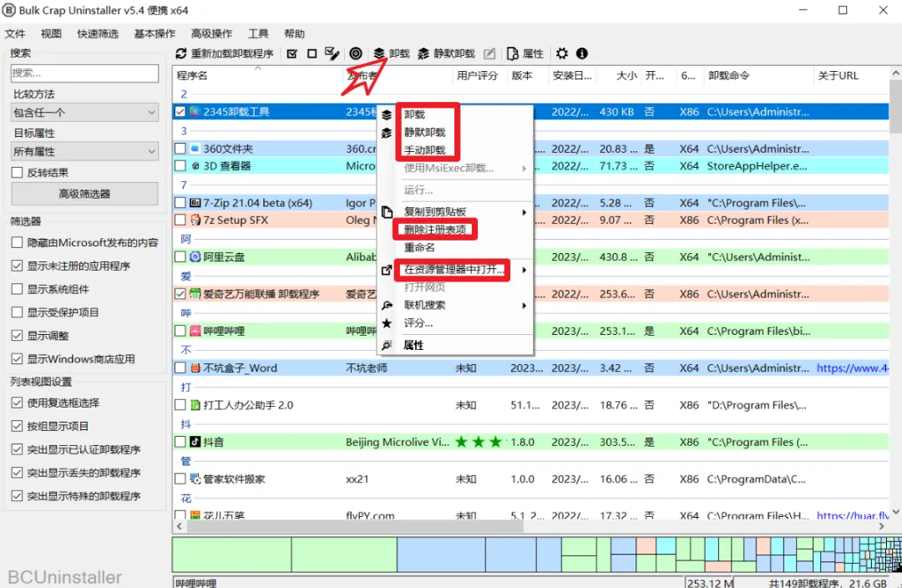
Task: Click the 阿里云盘 app icon
Action: coord(195,256)
